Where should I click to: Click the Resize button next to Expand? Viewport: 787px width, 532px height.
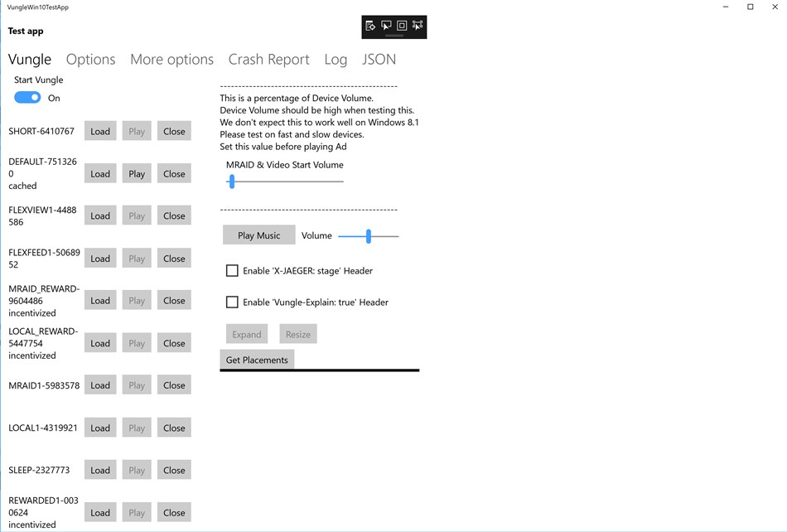tap(298, 334)
